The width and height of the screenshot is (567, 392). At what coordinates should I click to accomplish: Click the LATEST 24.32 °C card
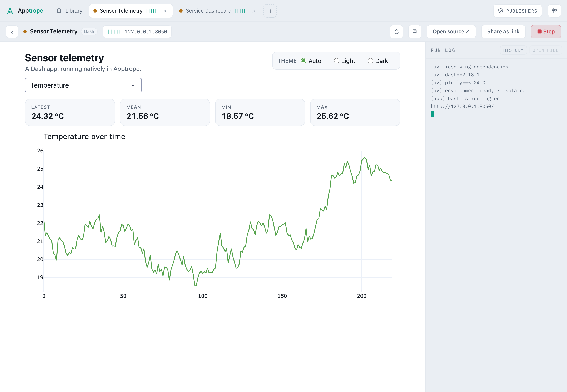(x=70, y=112)
